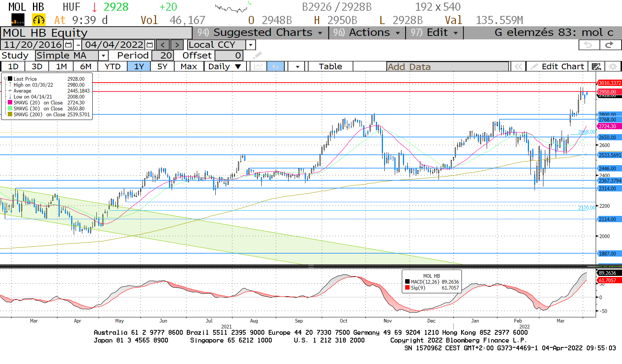Click the MOL HB Equity security field
The width and height of the screenshot is (622, 364).
pyautogui.click(x=96, y=33)
